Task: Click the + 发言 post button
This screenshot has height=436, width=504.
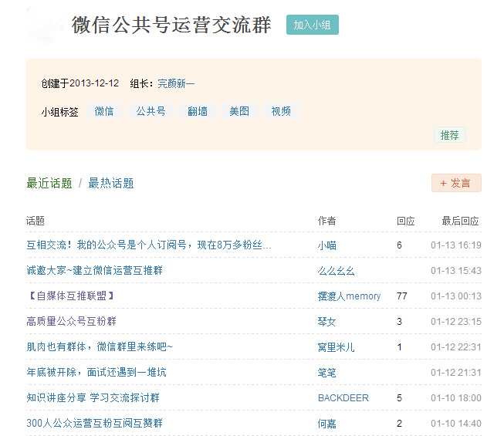Action: click(x=456, y=183)
